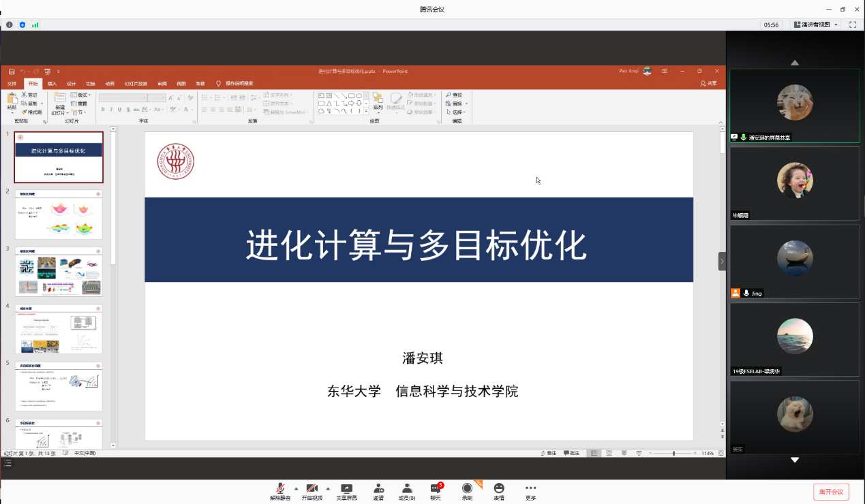Expand audio options arrow beside 解除静音

click(x=296, y=488)
